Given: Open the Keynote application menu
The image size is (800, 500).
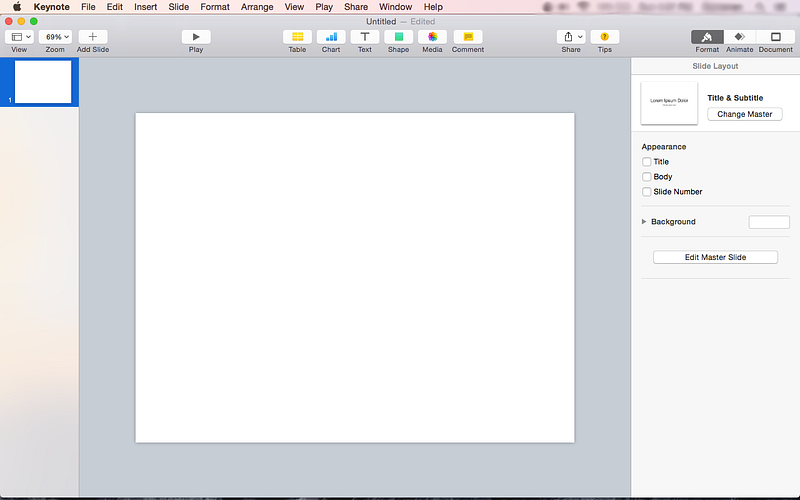Looking at the screenshot, I should (x=52, y=7).
